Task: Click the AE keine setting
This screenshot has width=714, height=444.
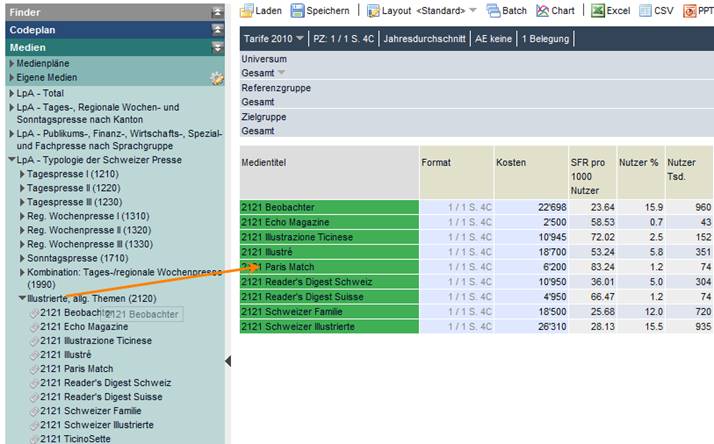Action: coord(493,39)
